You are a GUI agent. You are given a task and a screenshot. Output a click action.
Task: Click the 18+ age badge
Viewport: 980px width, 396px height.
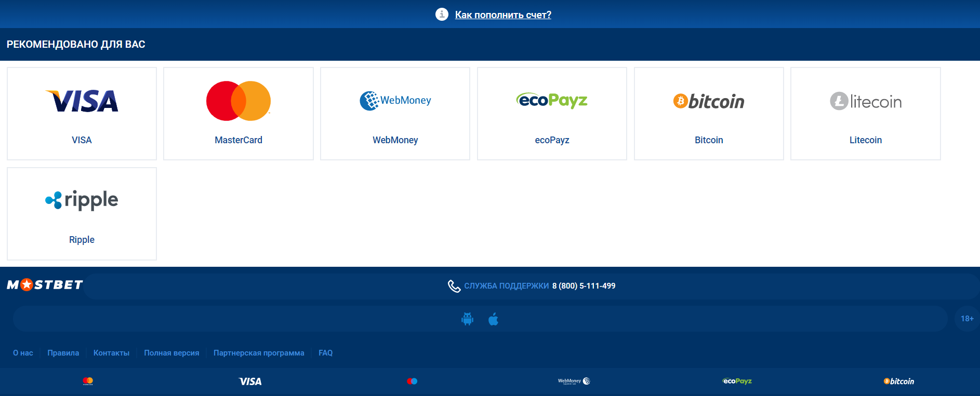point(966,319)
